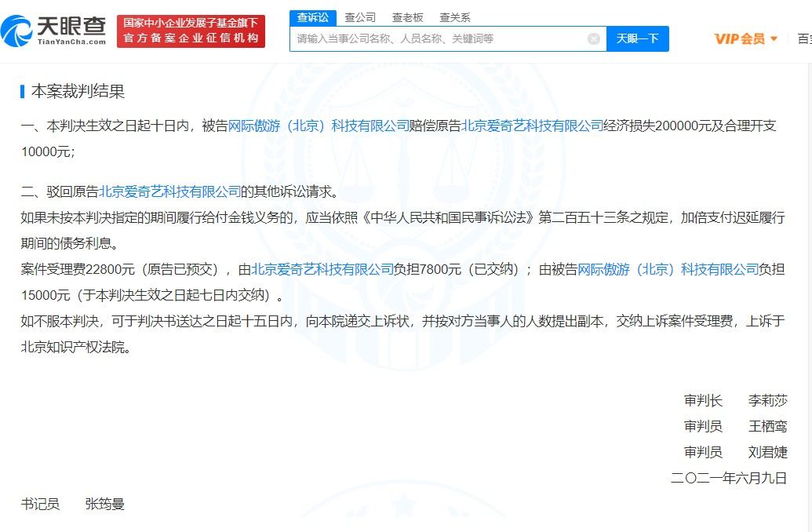This screenshot has height=532, width=812.
Task: Click the clerk name 张筠曼
Action: tap(104, 504)
